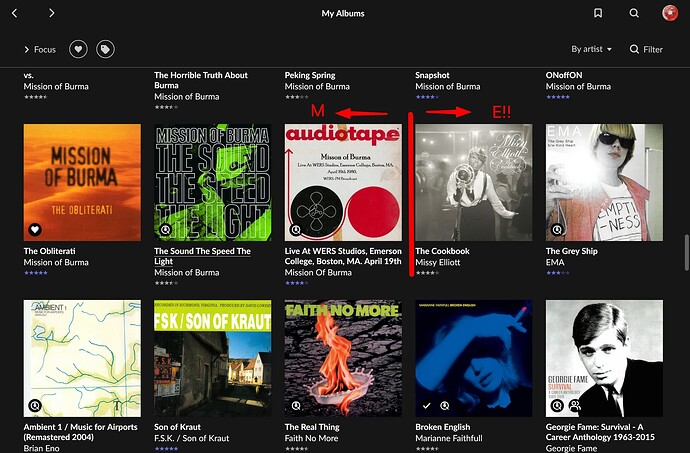Viewport: 690px width, 453px height.
Task: Open Snapshot title link
Action: (432, 75)
